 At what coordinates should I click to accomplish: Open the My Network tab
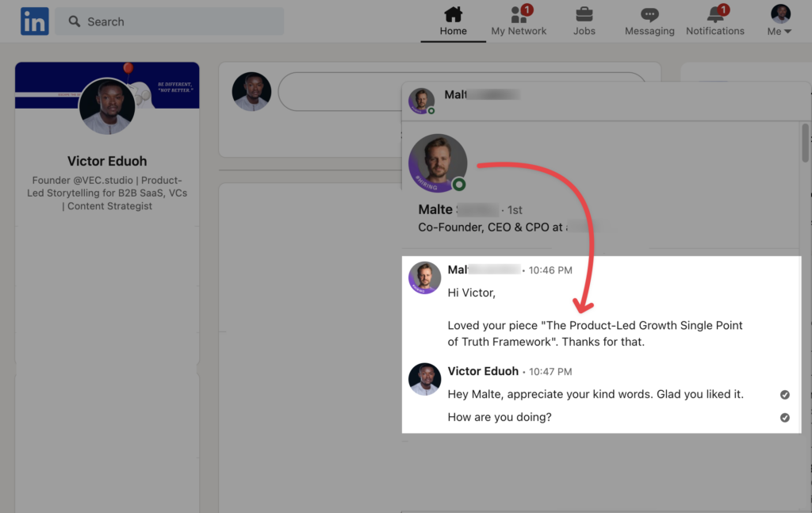point(519,21)
